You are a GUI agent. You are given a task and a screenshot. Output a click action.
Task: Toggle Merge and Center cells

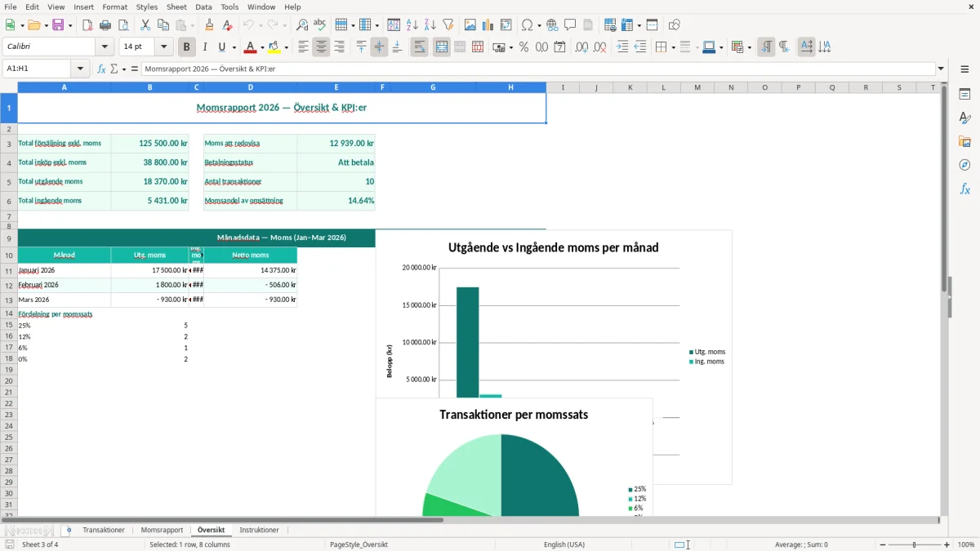[x=442, y=47]
